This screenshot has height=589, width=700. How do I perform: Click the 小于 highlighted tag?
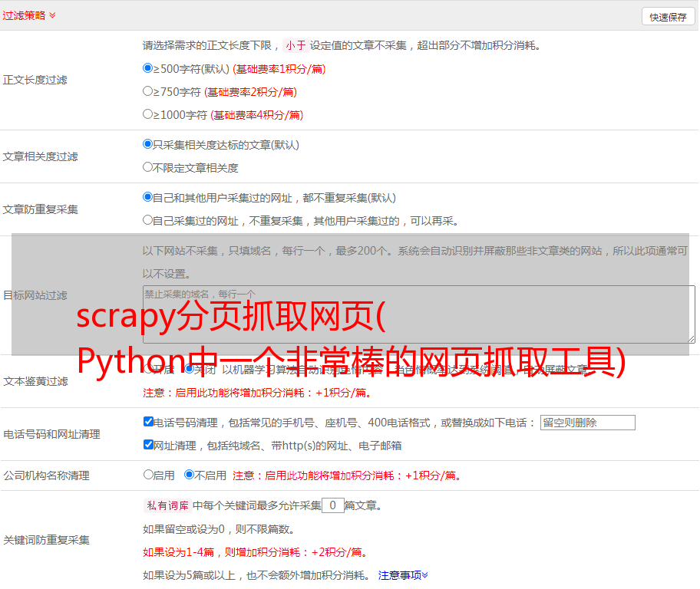pos(296,45)
